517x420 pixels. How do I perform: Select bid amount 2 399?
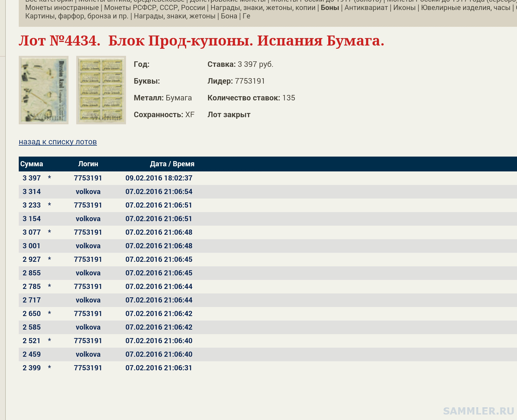pyautogui.click(x=32, y=368)
